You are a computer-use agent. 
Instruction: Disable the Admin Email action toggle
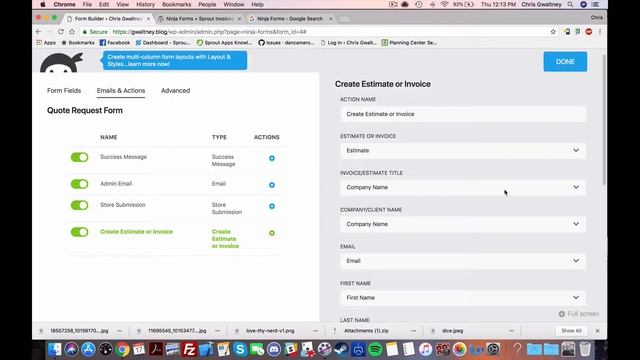click(x=79, y=184)
